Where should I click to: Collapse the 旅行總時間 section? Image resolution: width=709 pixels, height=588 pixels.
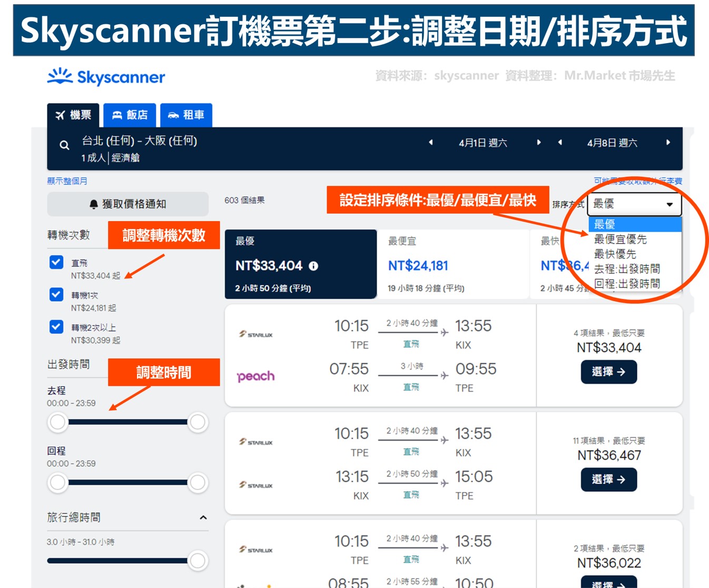point(203,517)
